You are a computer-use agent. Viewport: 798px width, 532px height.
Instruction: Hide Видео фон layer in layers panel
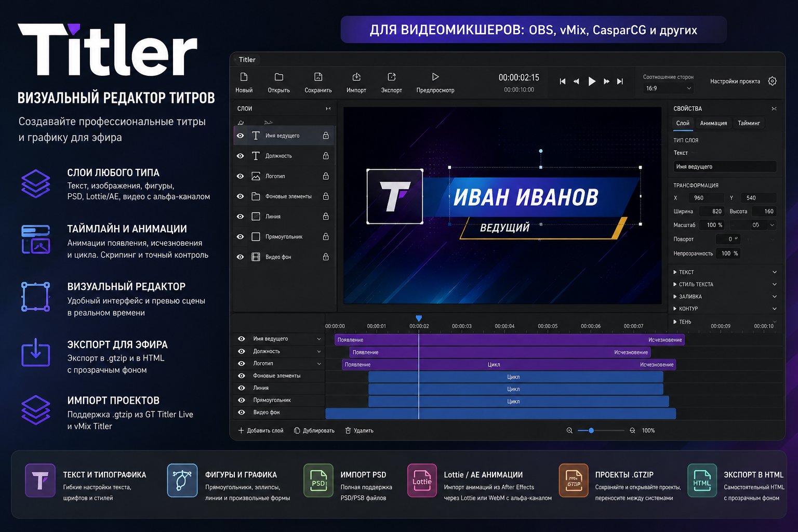click(x=241, y=257)
